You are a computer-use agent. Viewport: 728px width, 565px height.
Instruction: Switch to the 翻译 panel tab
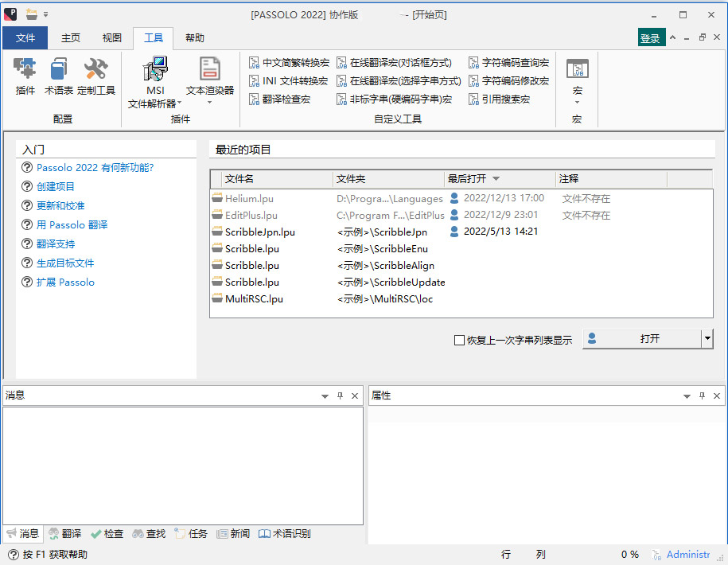point(64,534)
